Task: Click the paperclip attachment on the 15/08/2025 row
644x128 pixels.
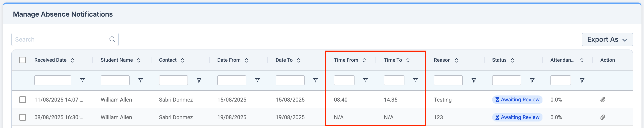Action: (x=603, y=99)
